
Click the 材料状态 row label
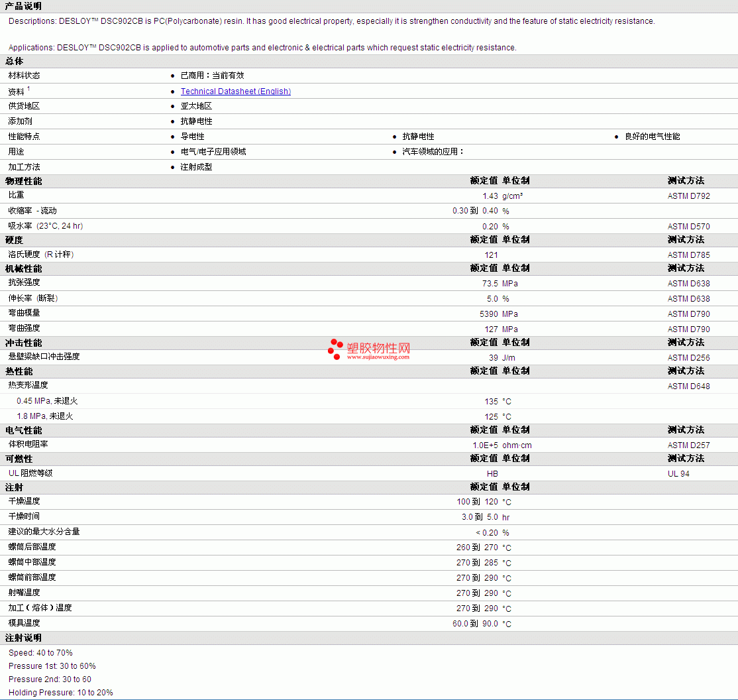coord(24,76)
